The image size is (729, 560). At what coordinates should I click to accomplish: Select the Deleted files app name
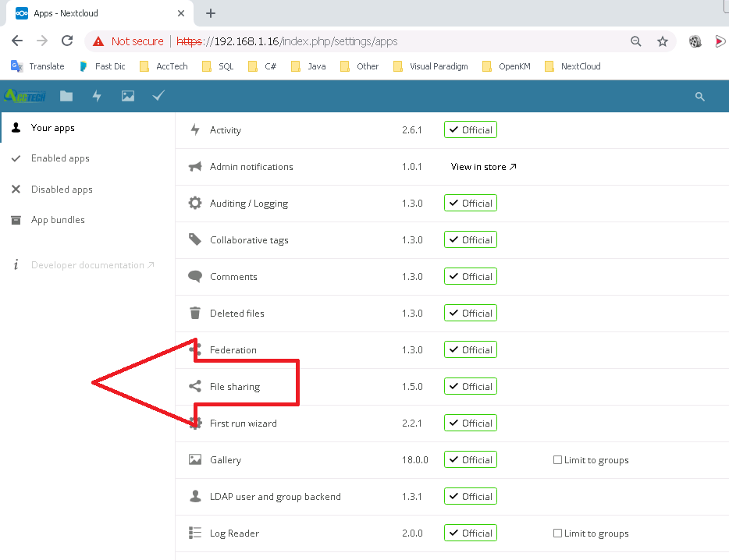click(x=237, y=314)
